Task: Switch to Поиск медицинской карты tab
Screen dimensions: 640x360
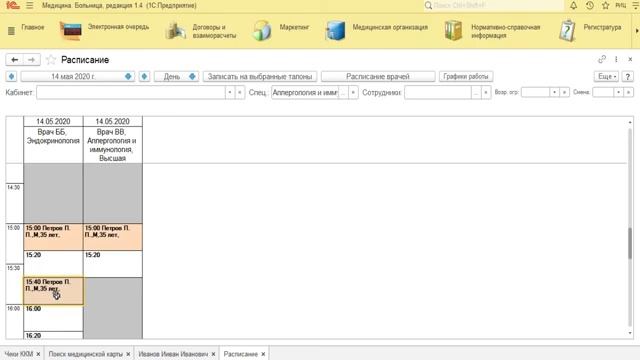Action: pyautogui.click(x=85, y=354)
